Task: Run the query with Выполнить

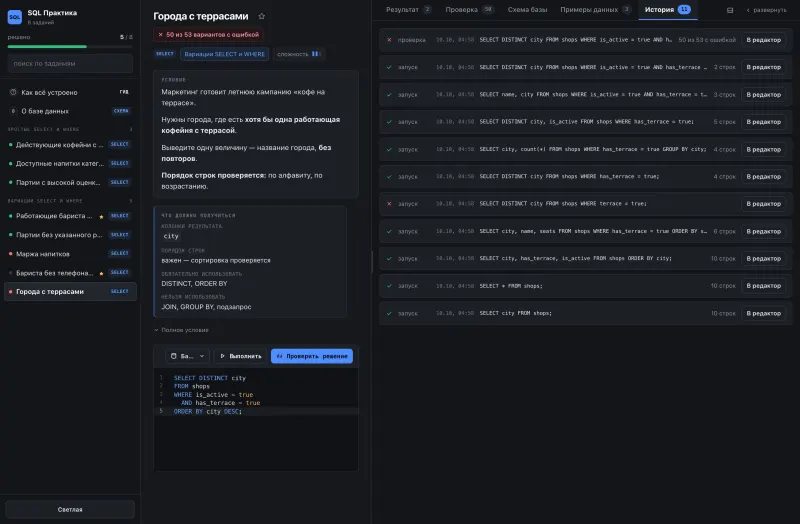Action: click(240, 356)
